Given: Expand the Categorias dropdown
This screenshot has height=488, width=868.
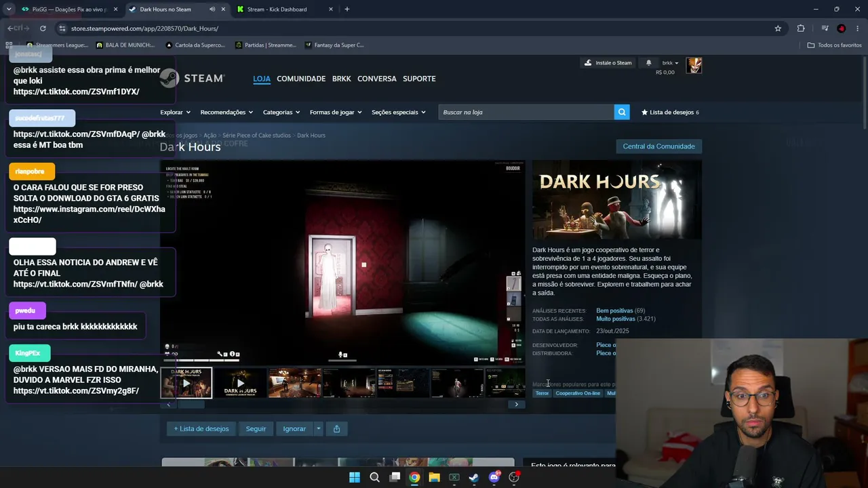Looking at the screenshot, I should (x=281, y=112).
